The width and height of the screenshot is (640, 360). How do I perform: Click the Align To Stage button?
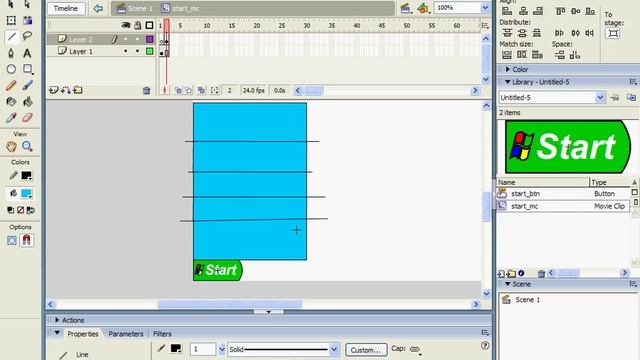click(613, 33)
